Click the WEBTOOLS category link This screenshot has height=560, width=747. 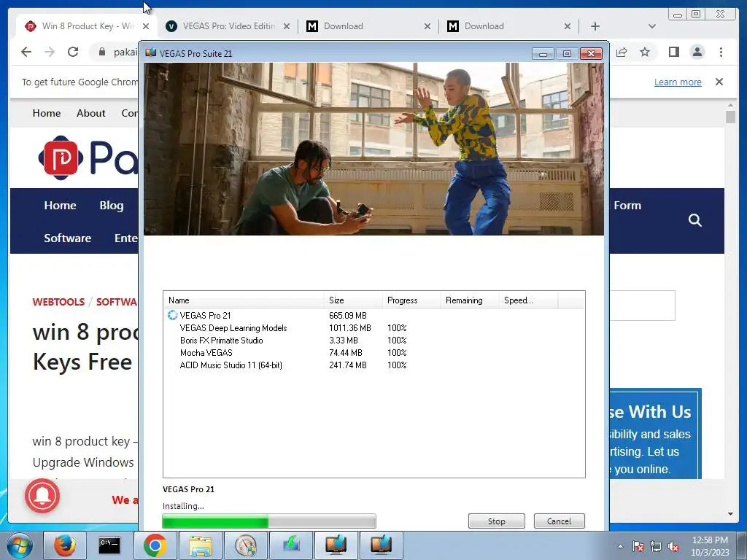point(58,302)
